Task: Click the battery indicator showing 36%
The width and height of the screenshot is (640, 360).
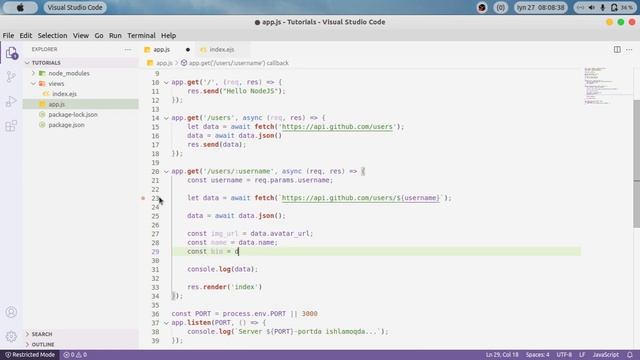Action: tap(622, 7)
